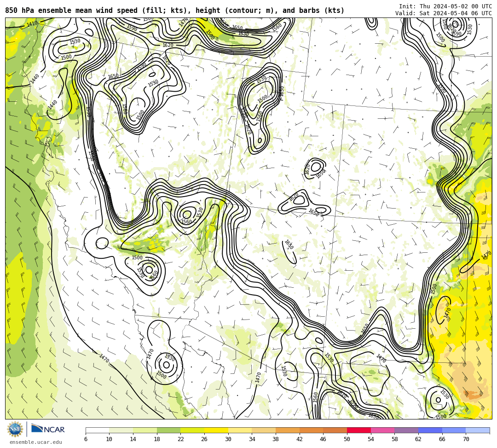The height and width of the screenshot is (448, 497).
Task: Click the orange 38-42 kts legend swatch
Action: 288,430
